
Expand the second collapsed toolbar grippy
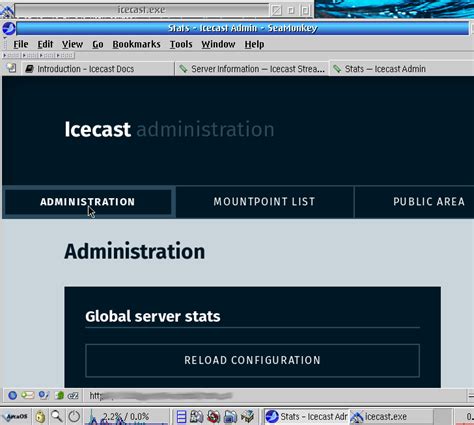click(x=31, y=55)
